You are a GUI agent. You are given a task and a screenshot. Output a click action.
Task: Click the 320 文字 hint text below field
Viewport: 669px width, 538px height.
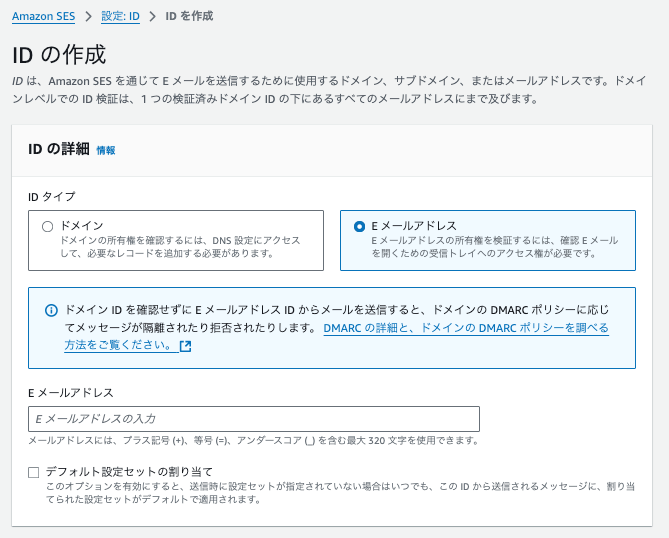click(253, 440)
